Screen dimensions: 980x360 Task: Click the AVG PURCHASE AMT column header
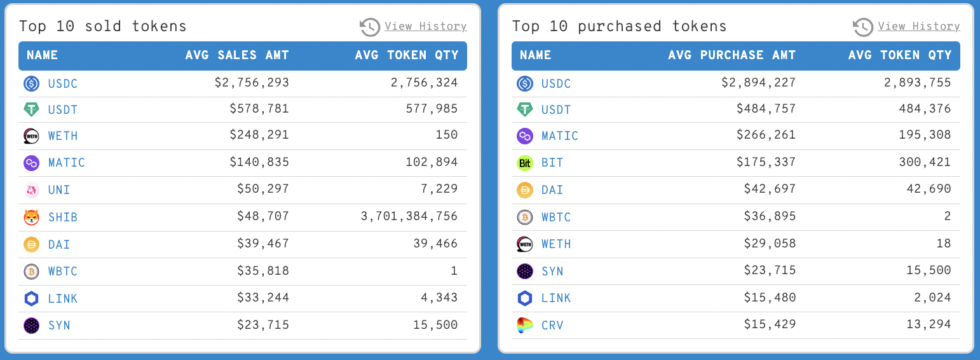point(732,55)
